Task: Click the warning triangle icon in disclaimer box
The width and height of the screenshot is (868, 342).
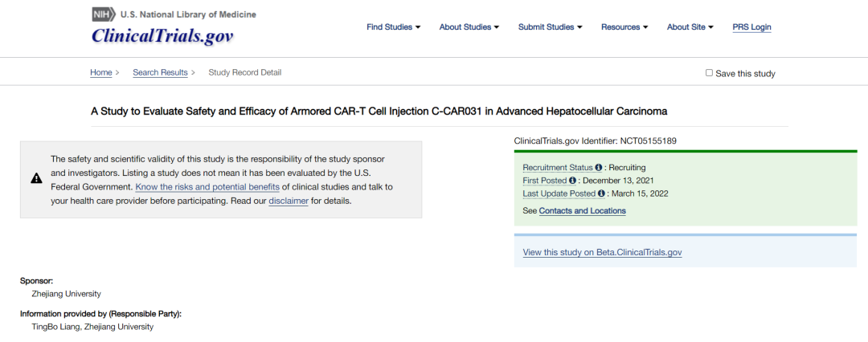Action: (x=36, y=179)
